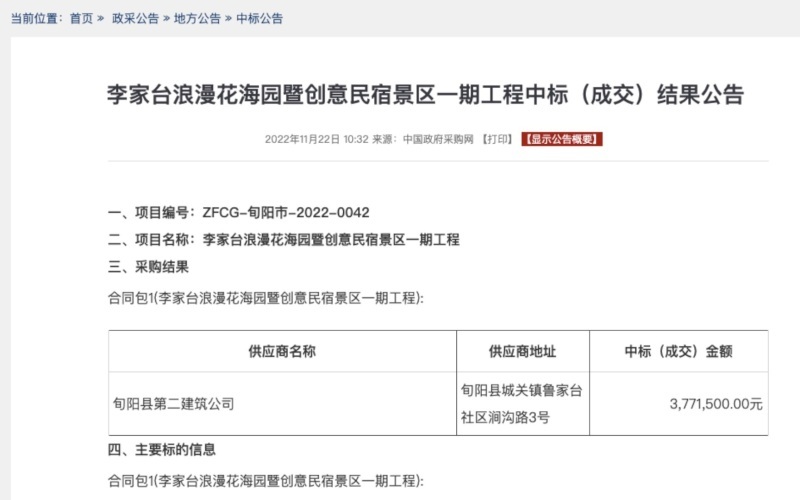The width and height of the screenshot is (800, 500).
Task: Click the 首页 breadcrumb link
Action: [x=81, y=19]
